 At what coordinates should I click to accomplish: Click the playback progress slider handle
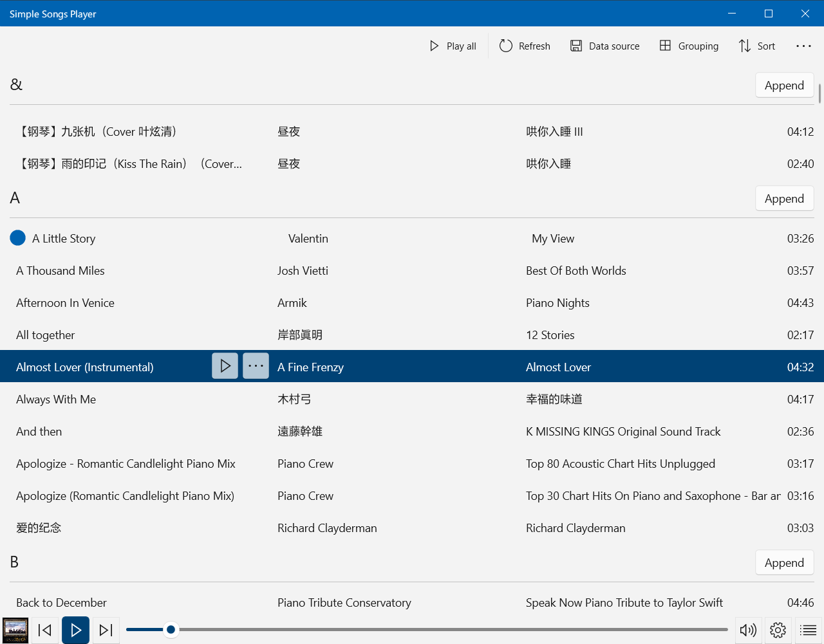(171, 629)
